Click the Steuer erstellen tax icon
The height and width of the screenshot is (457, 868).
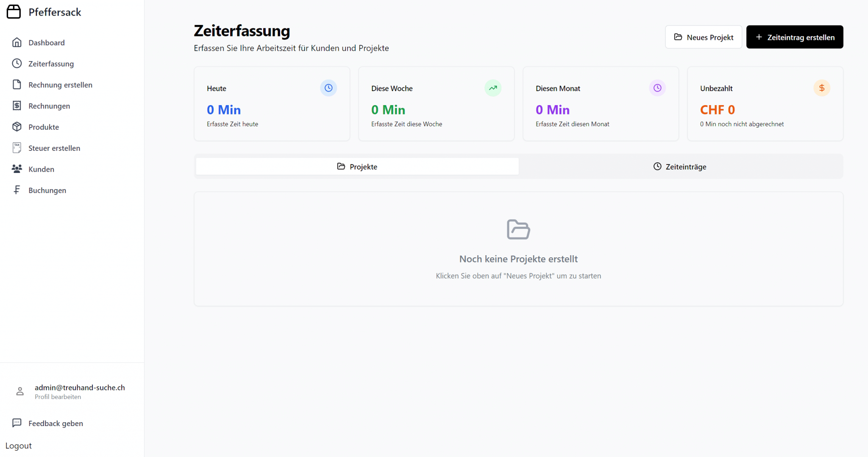[x=17, y=148]
